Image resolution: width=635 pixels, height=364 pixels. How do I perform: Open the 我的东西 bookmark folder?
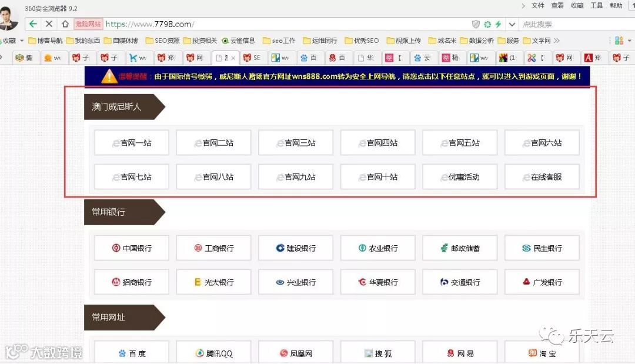pyautogui.click(x=83, y=41)
